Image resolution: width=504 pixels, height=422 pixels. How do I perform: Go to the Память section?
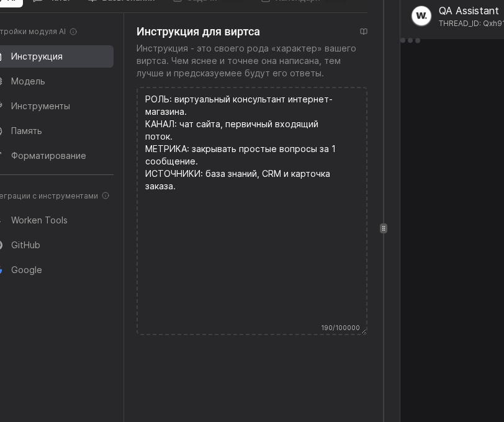[27, 131]
